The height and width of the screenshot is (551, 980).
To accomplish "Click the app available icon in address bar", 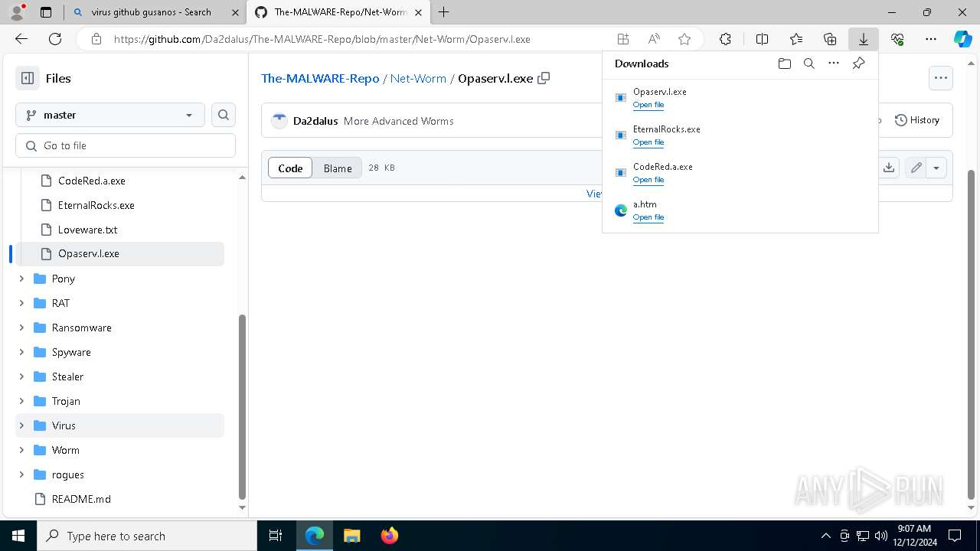I will [623, 39].
